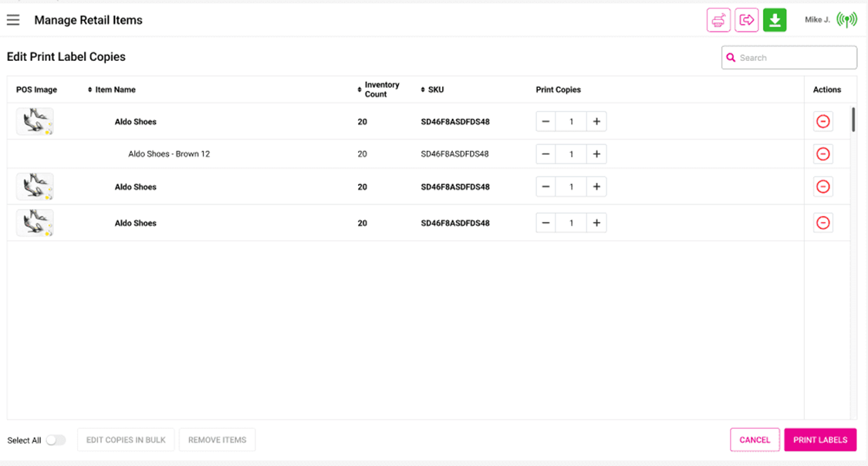Increase print copies for last Aldo Shoes
Viewport: 868px width, 466px height.
596,223
